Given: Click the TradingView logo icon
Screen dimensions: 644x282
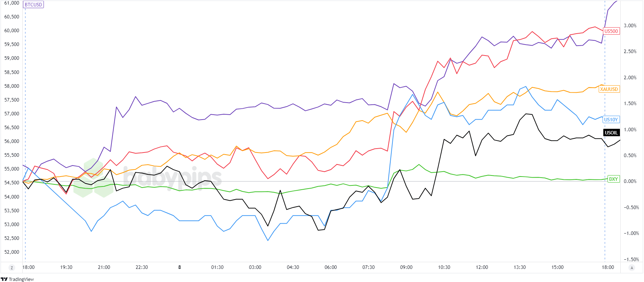Looking at the screenshot, I should (4, 279).
